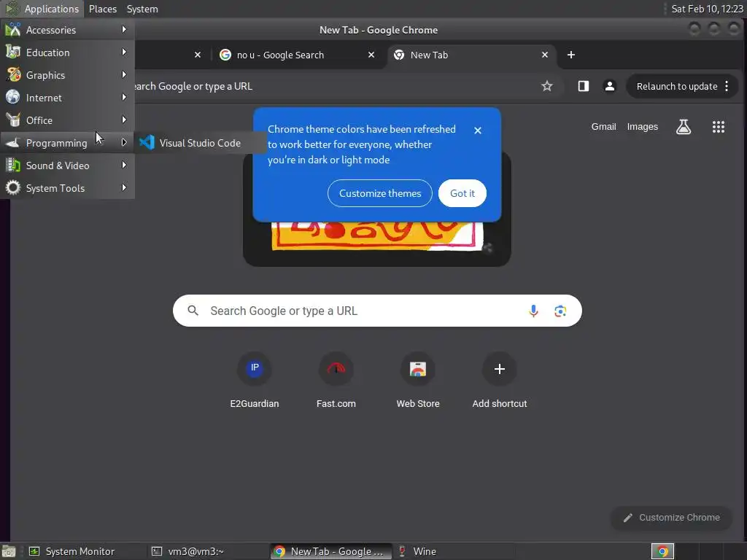
Task: Expand Education submenu arrow
Action: pyautogui.click(x=124, y=52)
